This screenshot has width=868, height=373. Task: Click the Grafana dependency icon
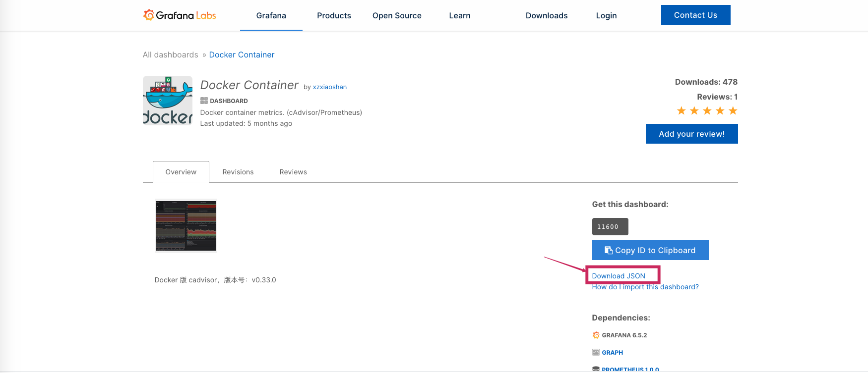click(596, 335)
